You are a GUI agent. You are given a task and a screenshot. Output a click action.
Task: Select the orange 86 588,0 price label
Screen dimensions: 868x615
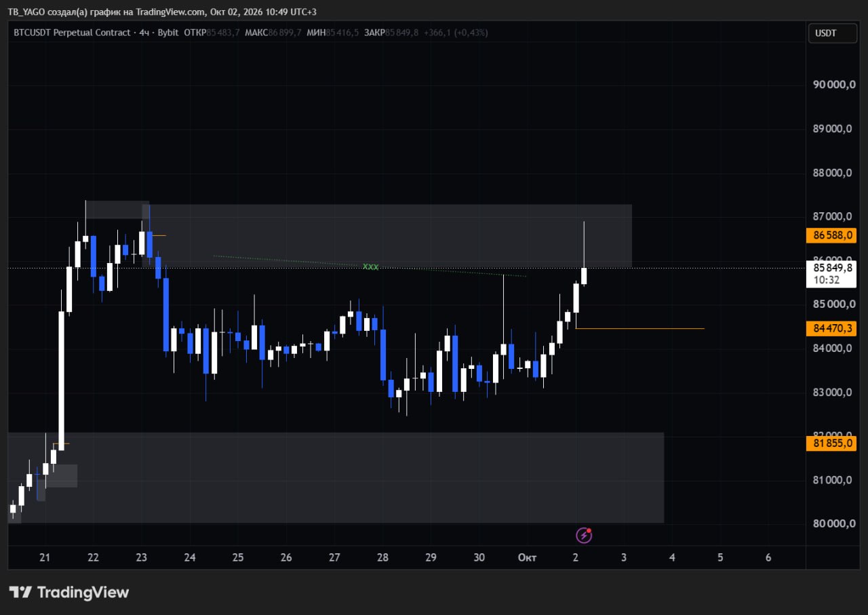(x=831, y=235)
